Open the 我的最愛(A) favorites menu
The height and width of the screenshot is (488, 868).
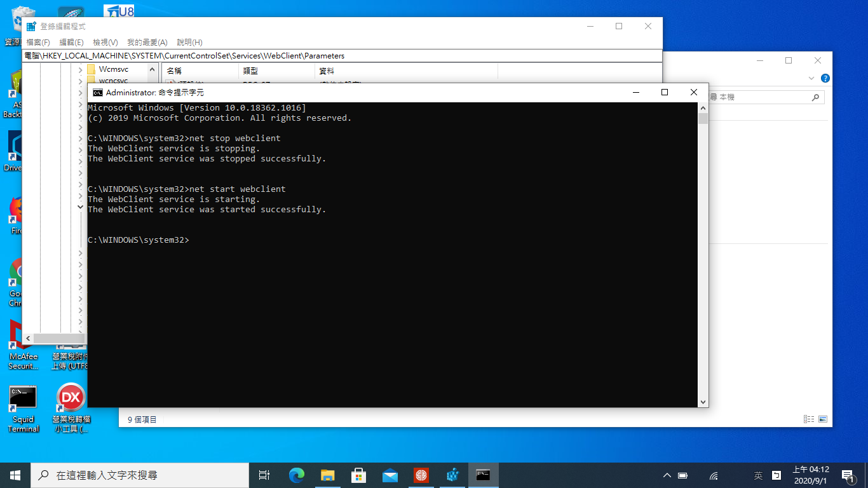(x=147, y=42)
